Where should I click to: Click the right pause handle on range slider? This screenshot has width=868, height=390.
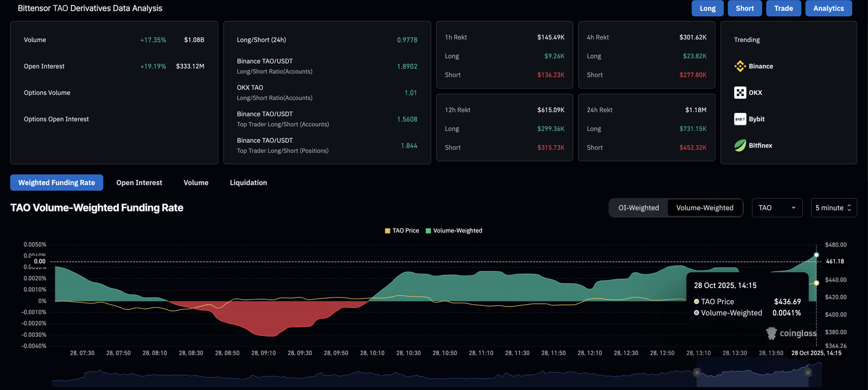(808, 373)
